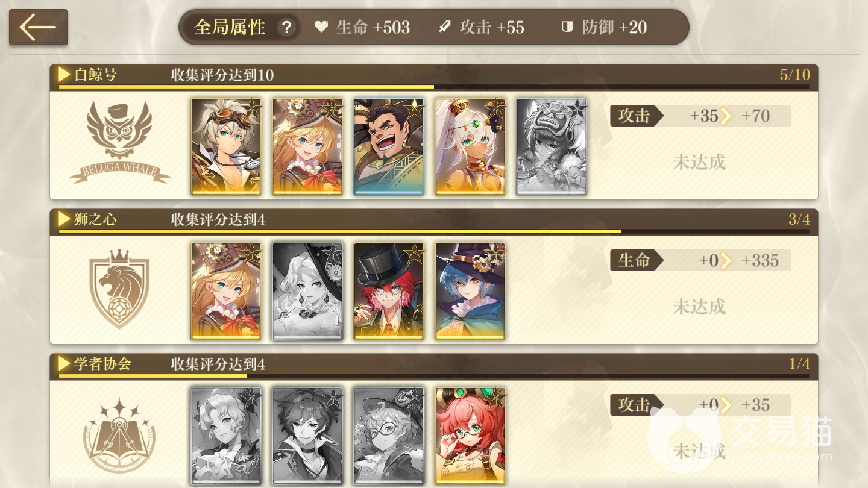Viewport: 868px width, 488px height.
Task: Select the goggles-wearing white-haired boy card
Action: 226,147
